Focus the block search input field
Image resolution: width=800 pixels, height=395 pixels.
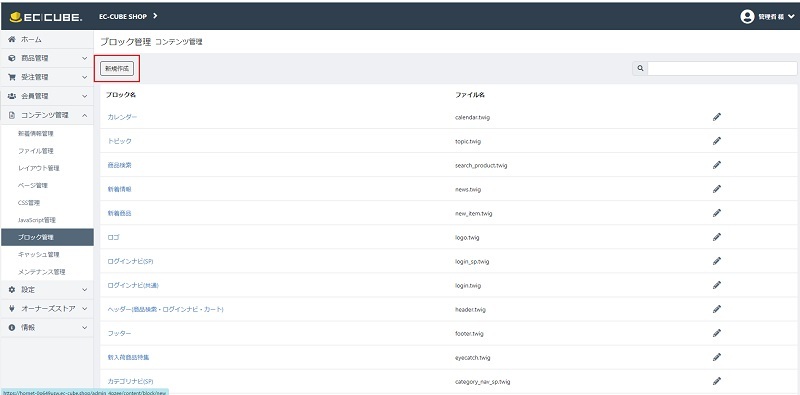[x=722, y=68]
